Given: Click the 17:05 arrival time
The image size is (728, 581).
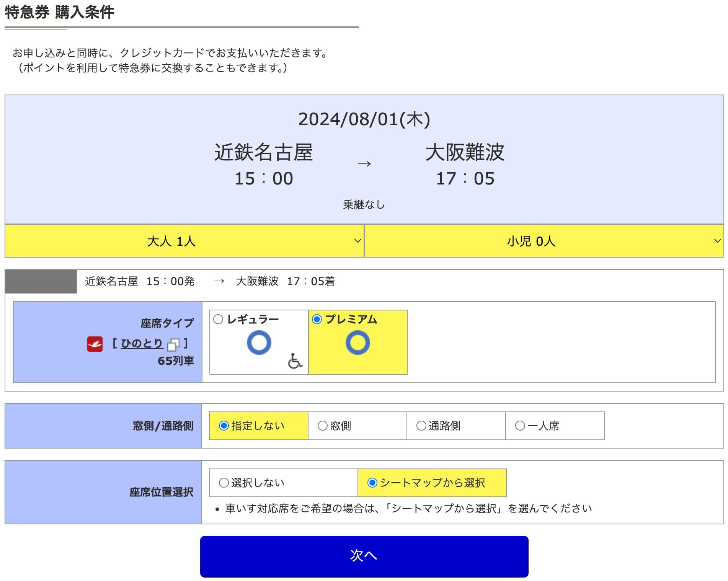Looking at the screenshot, I should click(x=465, y=178).
